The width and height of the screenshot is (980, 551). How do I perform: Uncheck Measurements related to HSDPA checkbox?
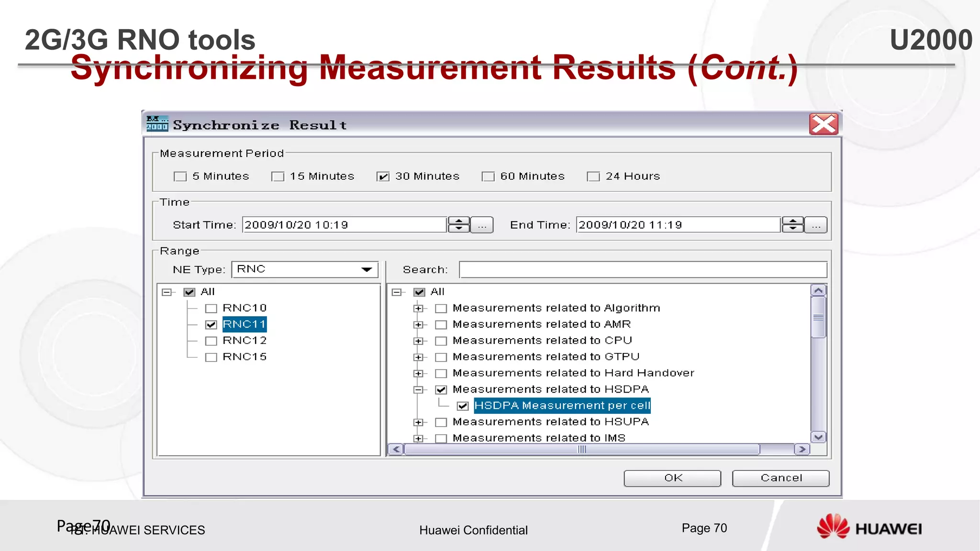(441, 390)
